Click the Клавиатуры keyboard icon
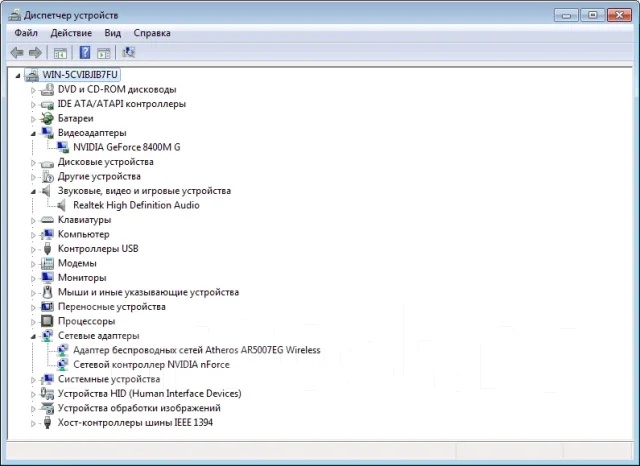This screenshot has width=640, height=466. pyautogui.click(x=47, y=220)
